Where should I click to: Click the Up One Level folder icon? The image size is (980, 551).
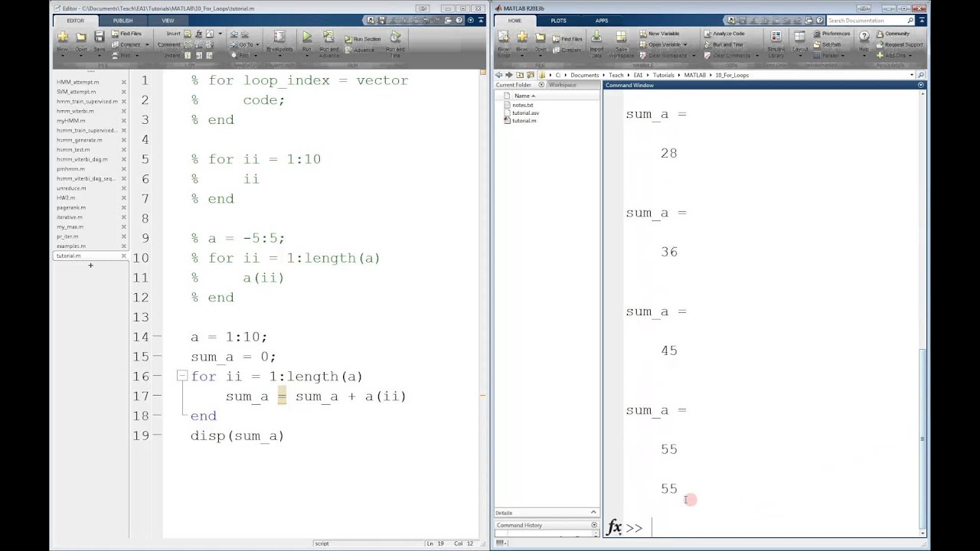[x=520, y=75]
